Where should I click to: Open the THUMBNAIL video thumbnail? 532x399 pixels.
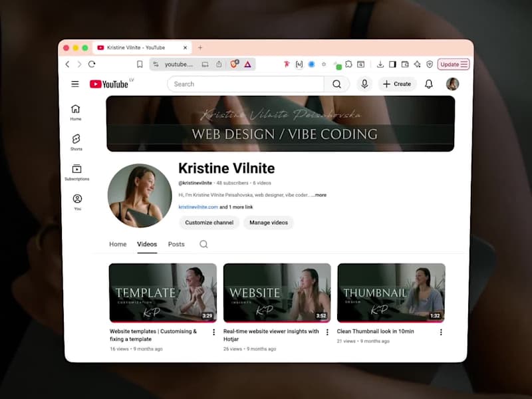[391, 293]
